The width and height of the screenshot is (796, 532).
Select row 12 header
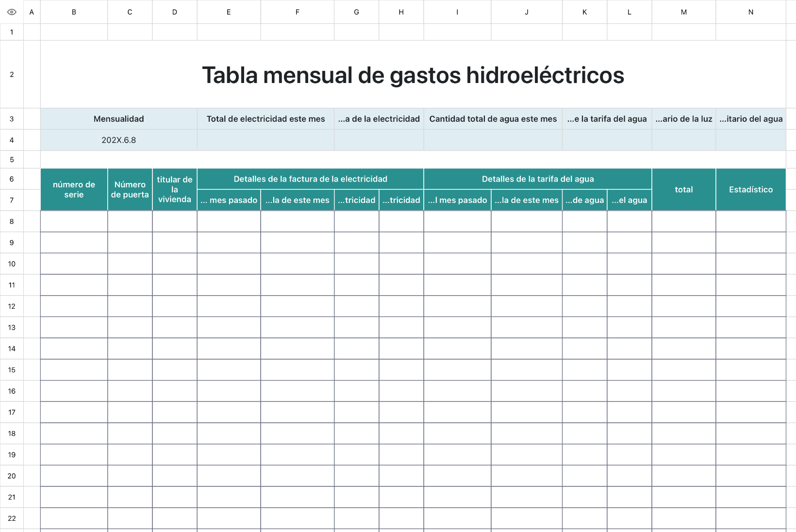(12, 306)
